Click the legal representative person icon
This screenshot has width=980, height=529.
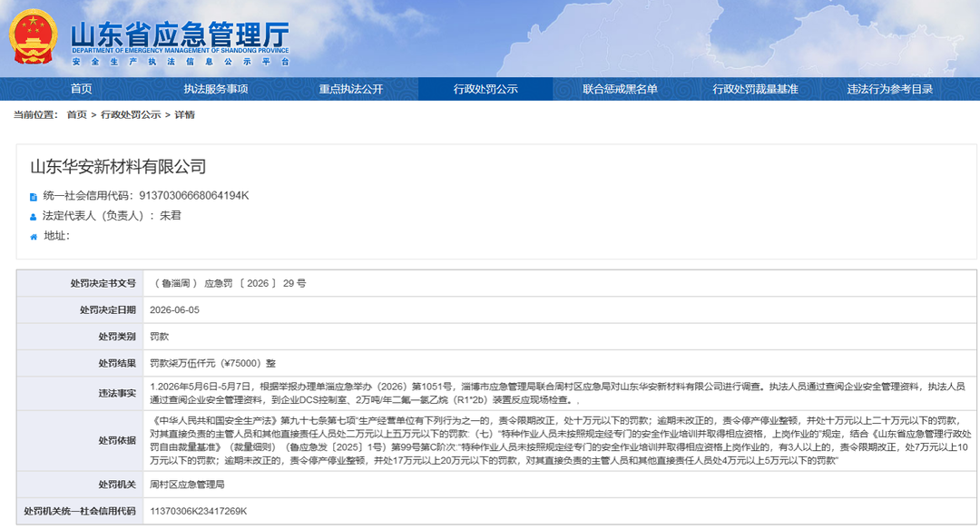(34, 217)
